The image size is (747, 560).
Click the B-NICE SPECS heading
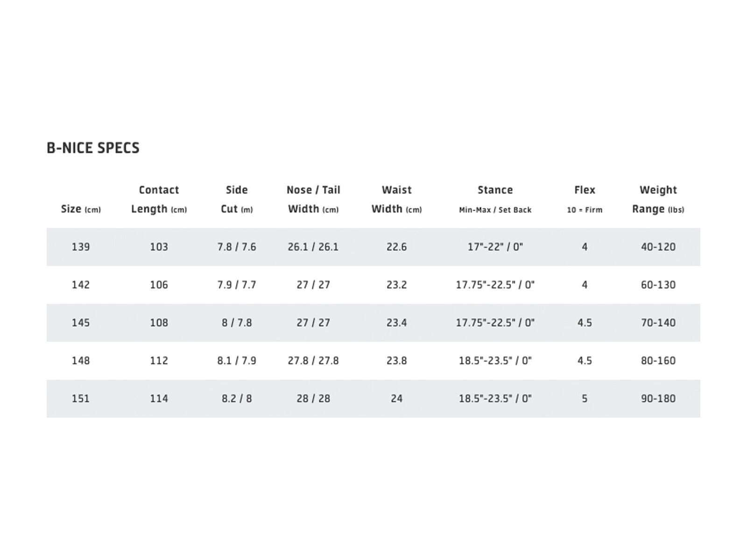93,148
